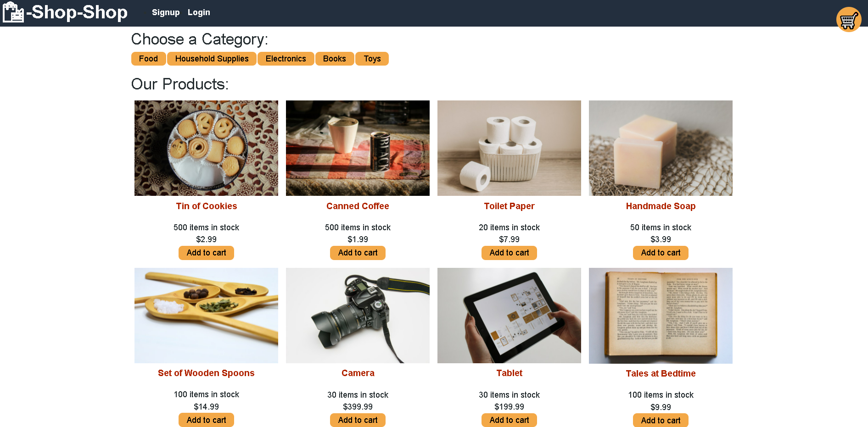Filter products by Food category
The height and width of the screenshot is (427, 868).
click(x=148, y=59)
